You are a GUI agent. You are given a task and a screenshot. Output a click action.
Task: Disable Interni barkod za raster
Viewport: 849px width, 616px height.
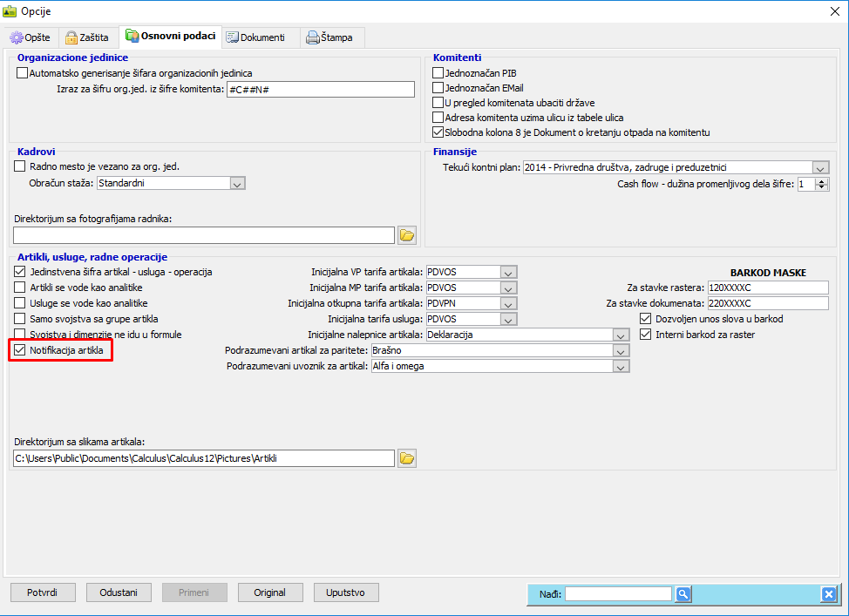[646, 335]
